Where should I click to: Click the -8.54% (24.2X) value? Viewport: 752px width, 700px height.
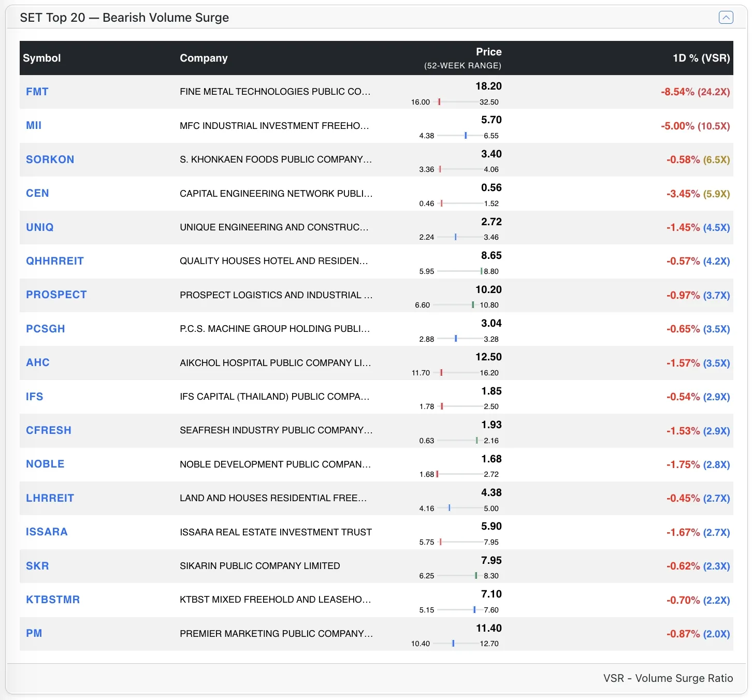pyautogui.click(x=696, y=92)
